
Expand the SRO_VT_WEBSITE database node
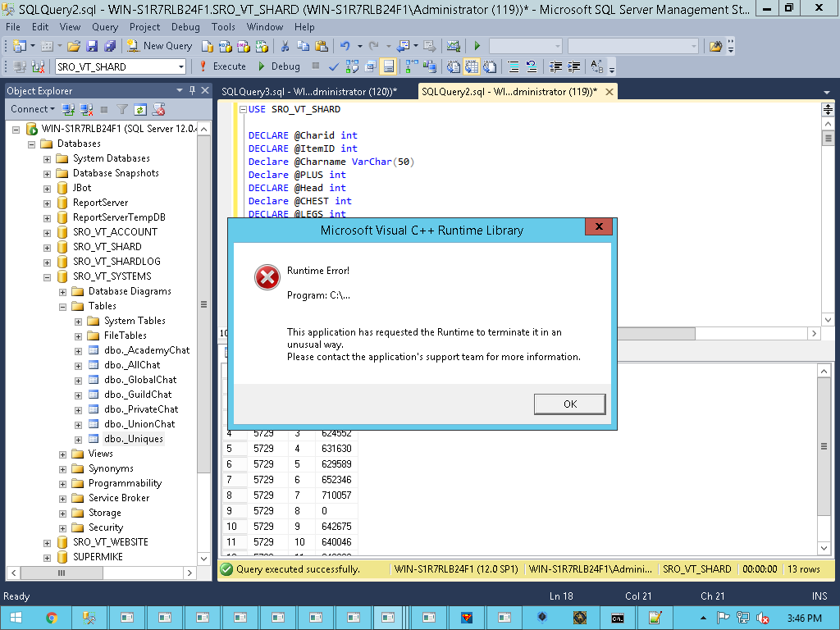point(47,543)
